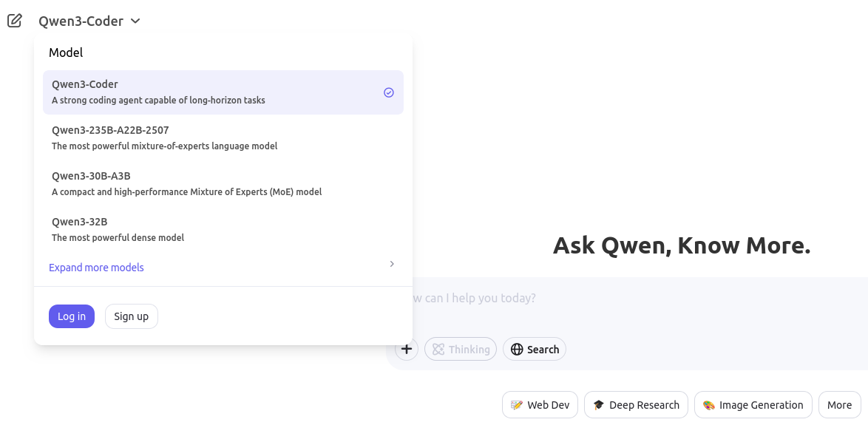Click the globe icon in Search

(517, 349)
